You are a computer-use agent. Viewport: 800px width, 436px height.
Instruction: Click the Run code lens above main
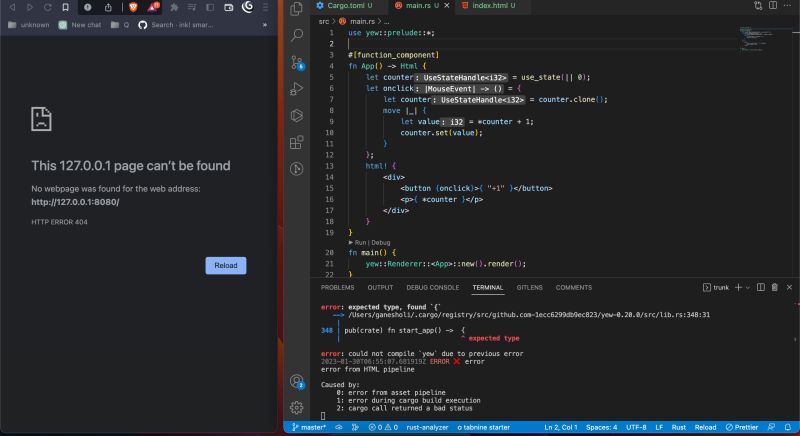(x=359, y=243)
